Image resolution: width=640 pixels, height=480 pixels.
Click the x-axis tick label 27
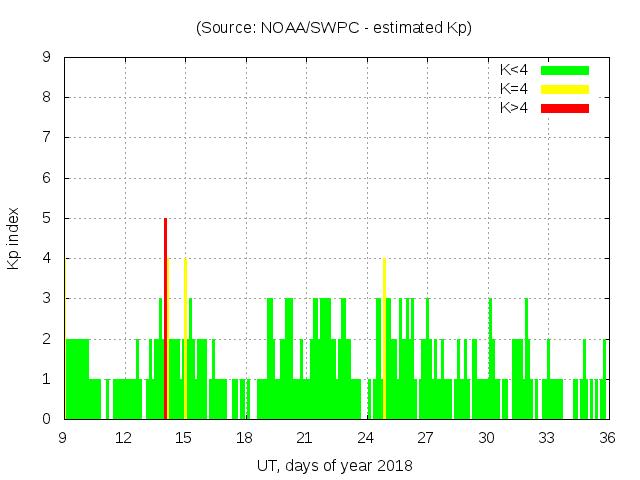click(425, 438)
